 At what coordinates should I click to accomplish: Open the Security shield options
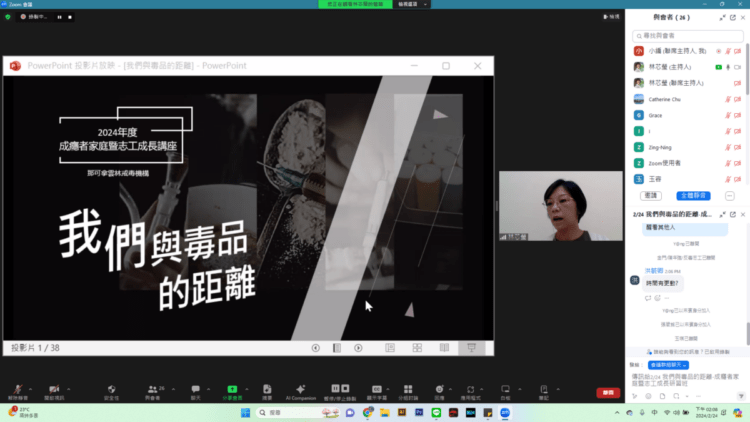point(111,391)
